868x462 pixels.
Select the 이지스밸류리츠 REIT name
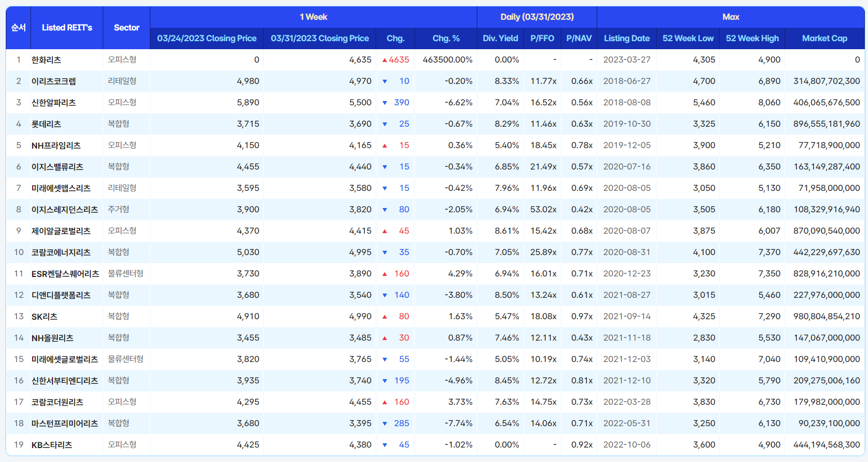[57, 167]
